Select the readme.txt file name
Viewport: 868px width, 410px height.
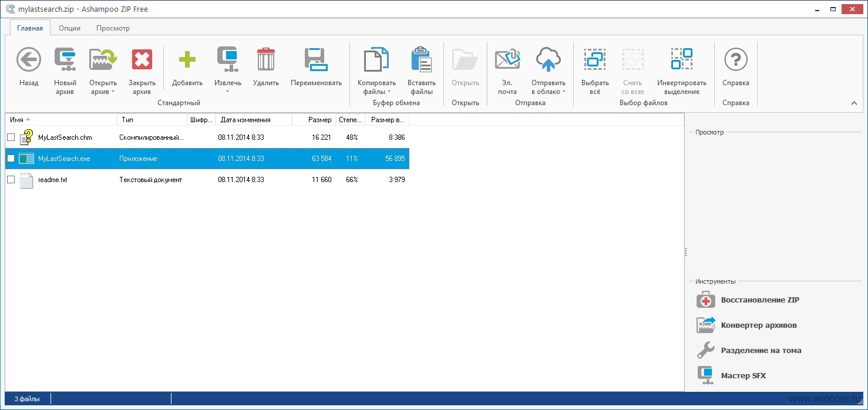pyautogui.click(x=53, y=180)
